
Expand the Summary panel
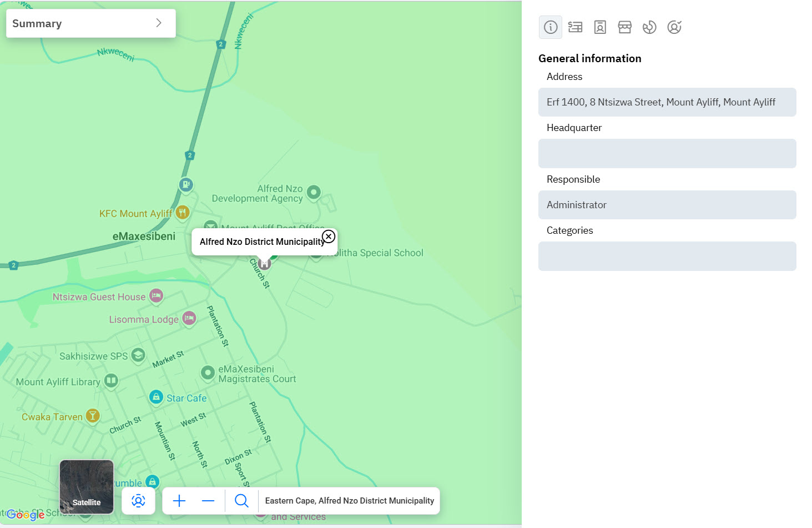tap(159, 23)
